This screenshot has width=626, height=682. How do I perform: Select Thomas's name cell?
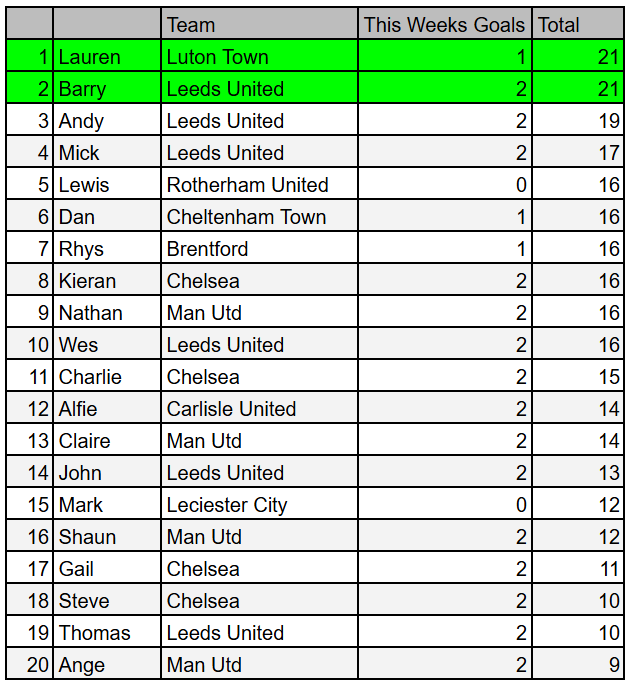107,632
